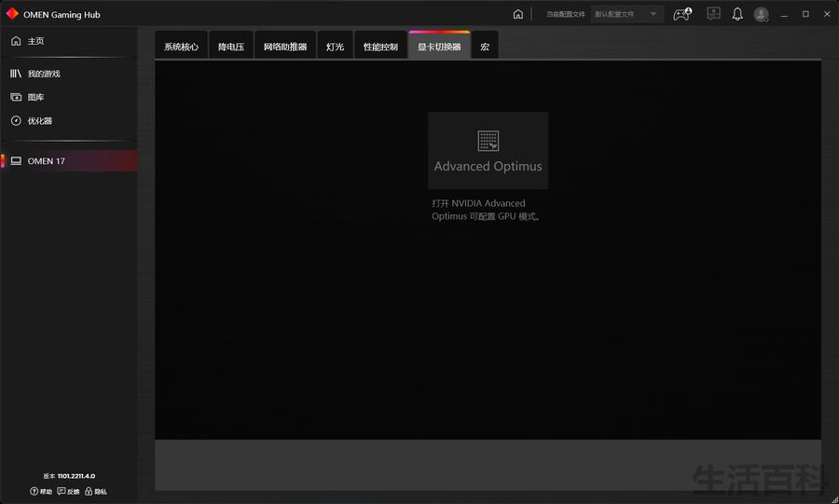The image size is (839, 504).
Task: Switch to the 性能控制 tab
Action: pyautogui.click(x=380, y=47)
